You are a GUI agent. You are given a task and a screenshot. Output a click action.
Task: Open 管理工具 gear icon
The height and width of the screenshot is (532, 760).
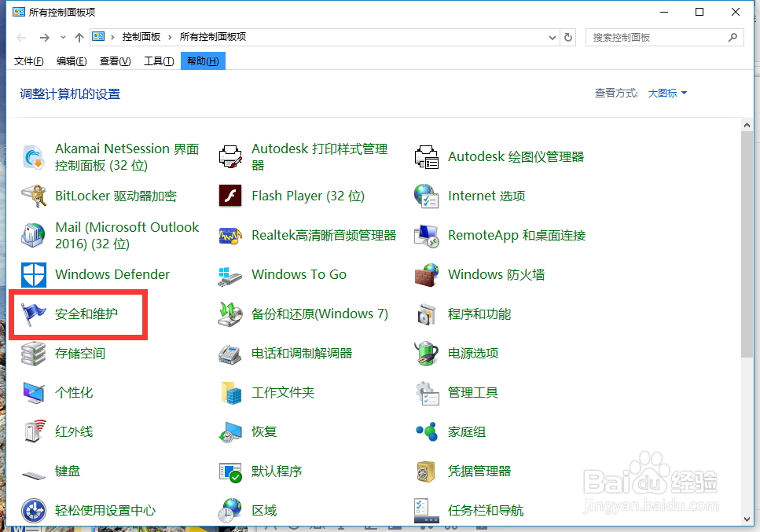coord(427,392)
